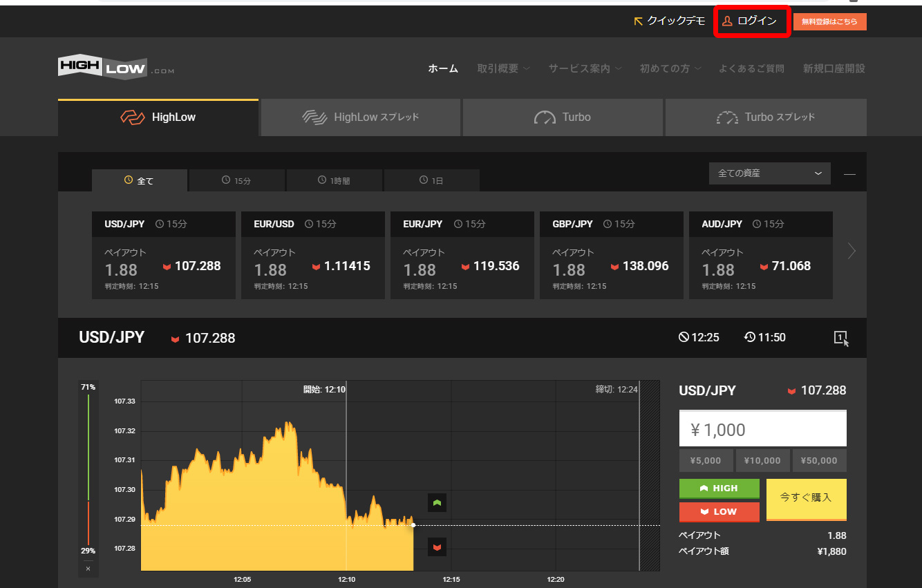Click the ¥1,000 amount input field
This screenshot has height=588, width=922.
click(763, 429)
